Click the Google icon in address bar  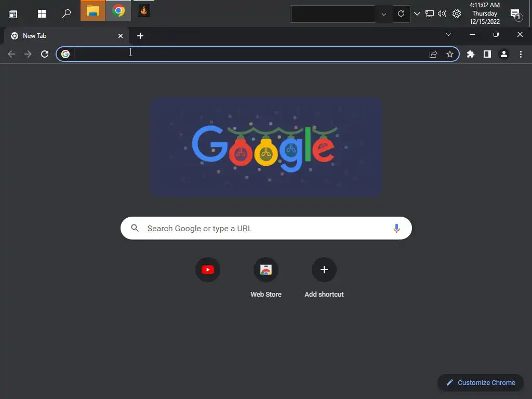coord(65,54)
